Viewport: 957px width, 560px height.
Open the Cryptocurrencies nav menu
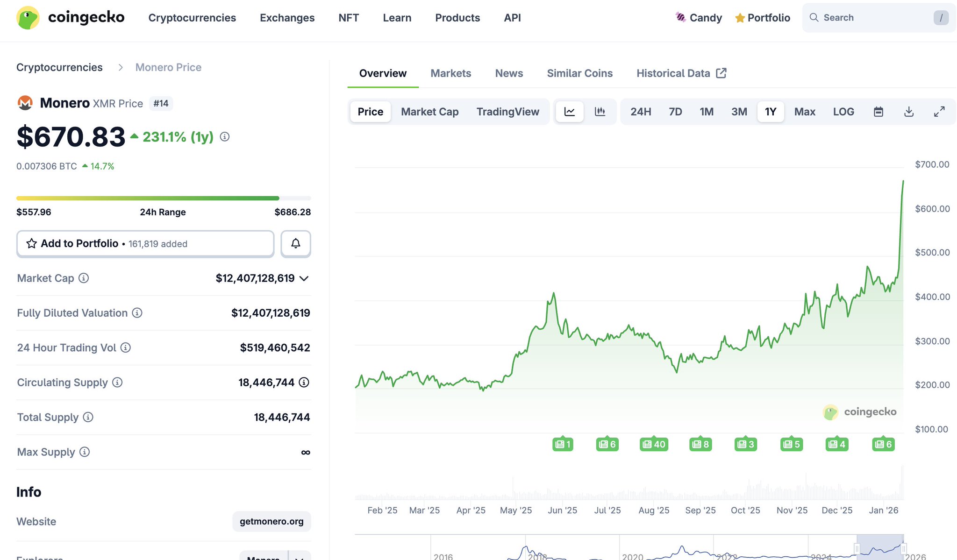(192, 18)
